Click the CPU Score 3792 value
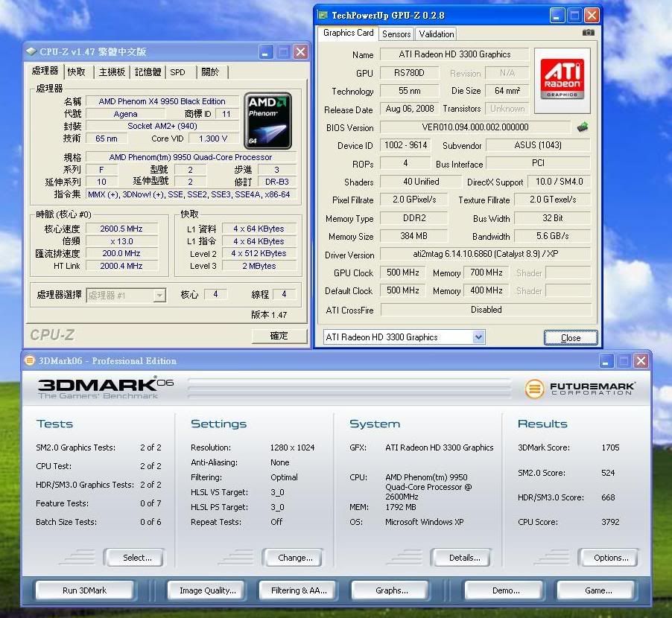This screenshot has width=672, height=618. tap(610, 522)
